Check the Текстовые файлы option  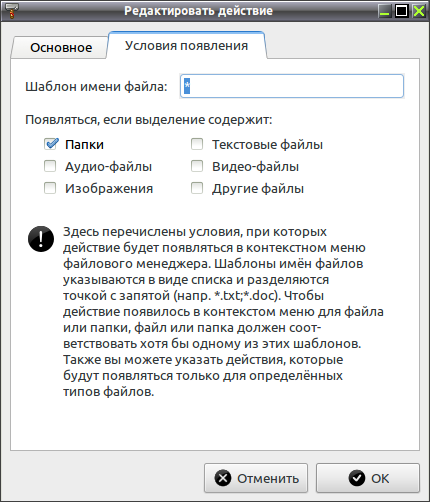tap(197, 144)
